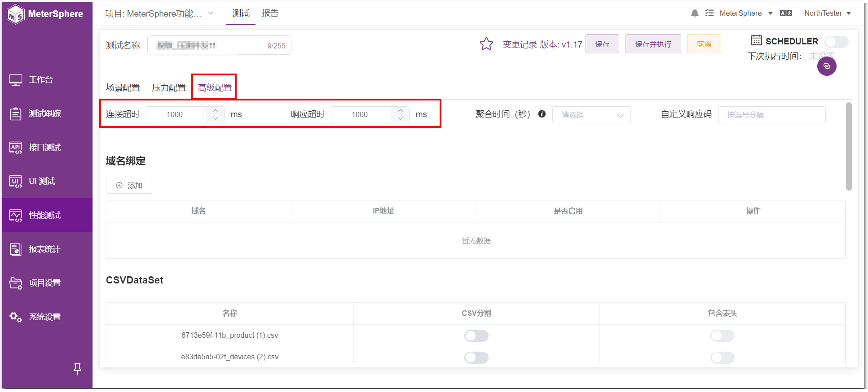Screen dimensions: 868x392
Task: Click the pin icon to pin the sidebar
Action: (x=77, y=369)
